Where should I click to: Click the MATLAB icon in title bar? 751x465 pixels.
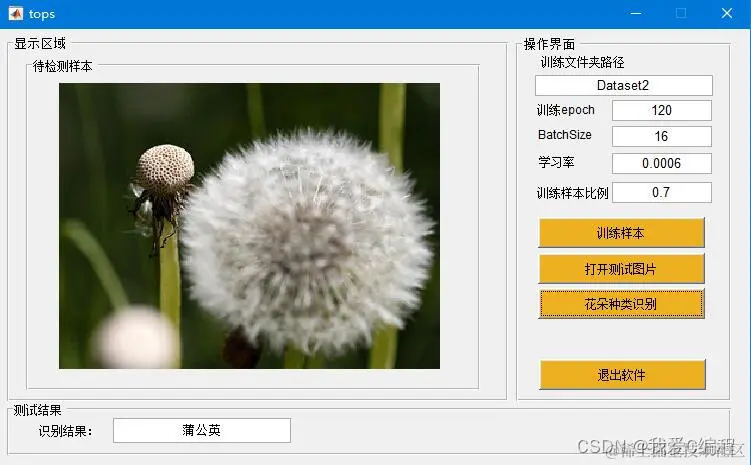pos(16,13)
